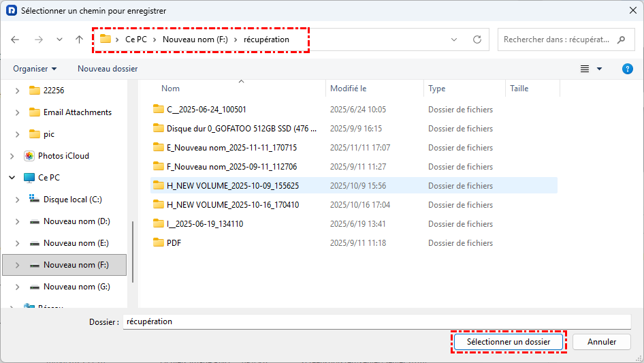Viewport: 644px width, 363px height.
Task: Click the Nouveau dossier button
Action: click(x=108, y=69)
